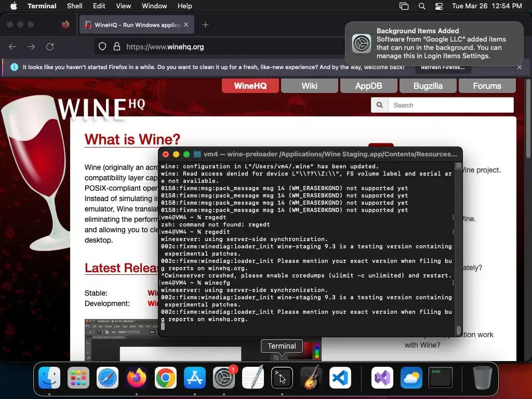Click the WineHQ logo text
The image size is (532, 399).
(101, 109)
